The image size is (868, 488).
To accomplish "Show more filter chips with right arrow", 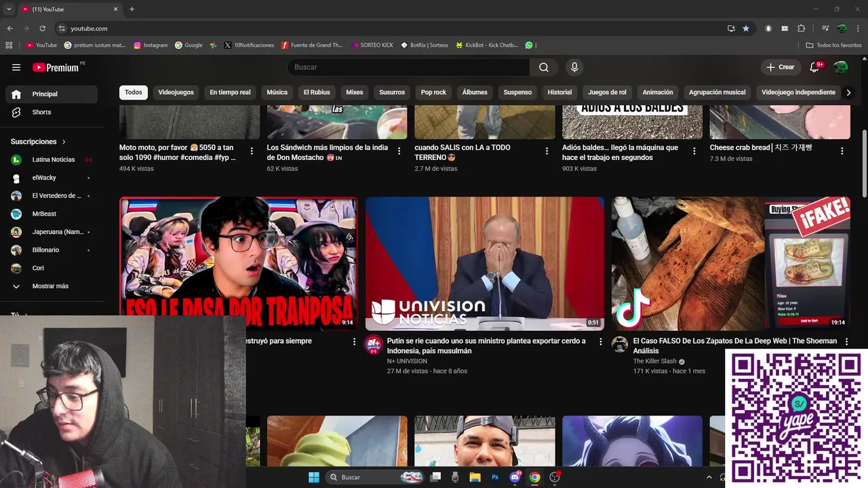I will [848, 92].
